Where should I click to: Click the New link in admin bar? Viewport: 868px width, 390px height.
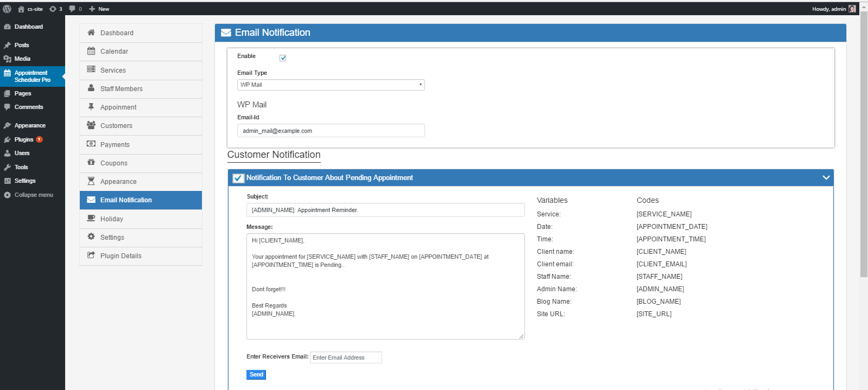click(99, 9)
